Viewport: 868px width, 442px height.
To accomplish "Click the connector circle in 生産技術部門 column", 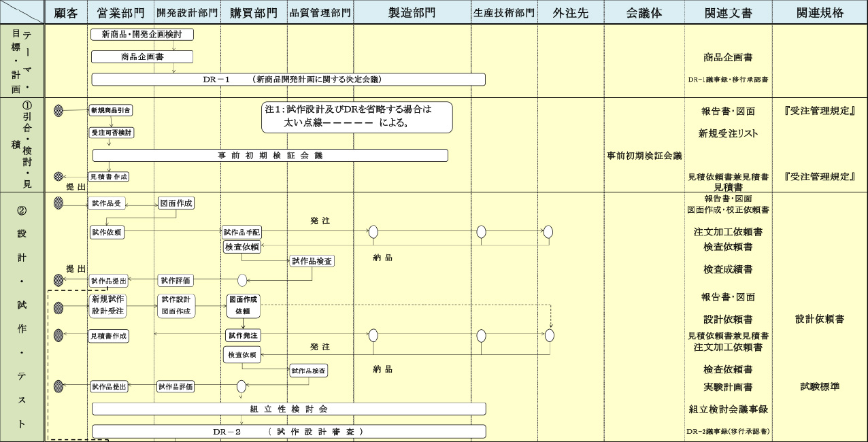I will (483, 232).
